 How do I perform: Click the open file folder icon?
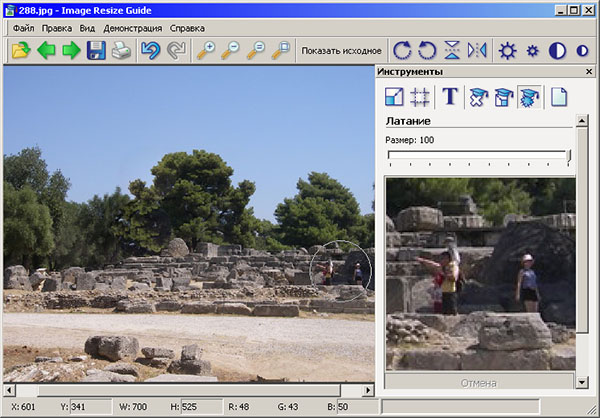coord(21,50)
